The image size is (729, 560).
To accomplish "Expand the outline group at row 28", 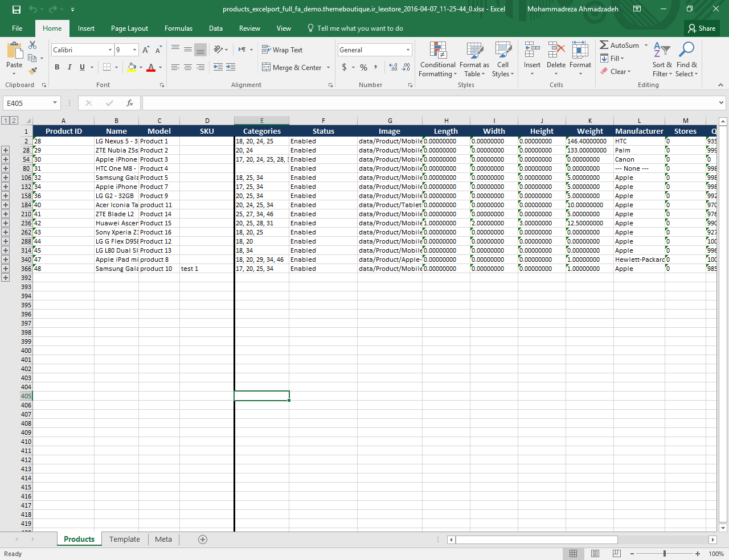I will (6, 150).
